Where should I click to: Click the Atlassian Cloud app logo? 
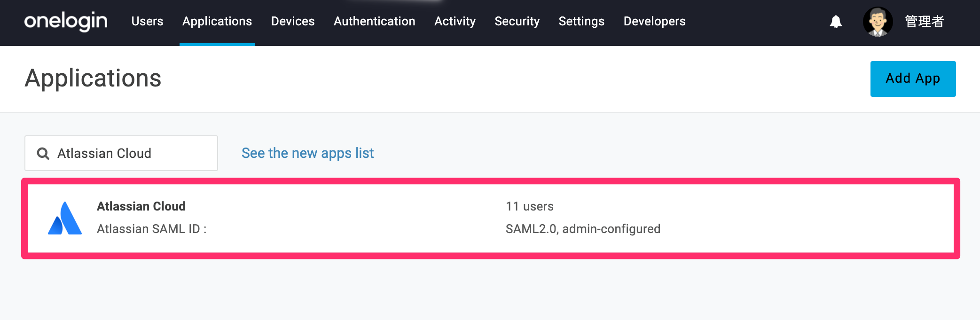pos(65,218)
